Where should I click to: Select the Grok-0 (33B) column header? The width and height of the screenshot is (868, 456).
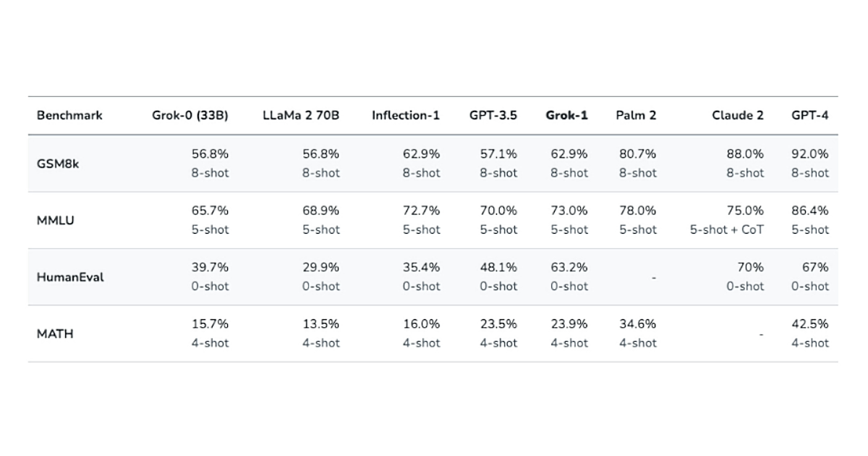(190, 115)
